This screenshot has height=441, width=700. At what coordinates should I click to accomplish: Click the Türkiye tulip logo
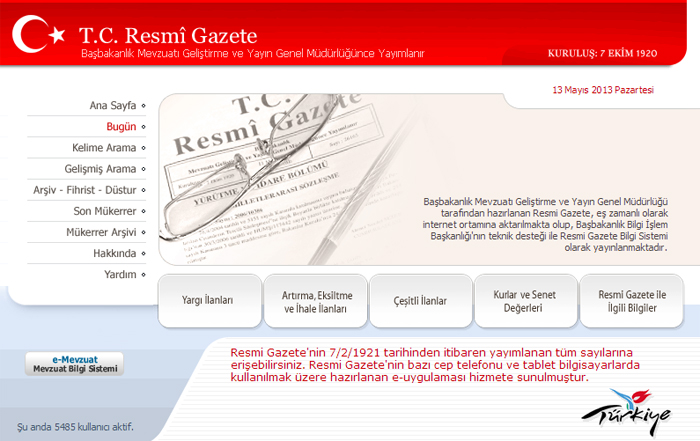pos(625,412)
